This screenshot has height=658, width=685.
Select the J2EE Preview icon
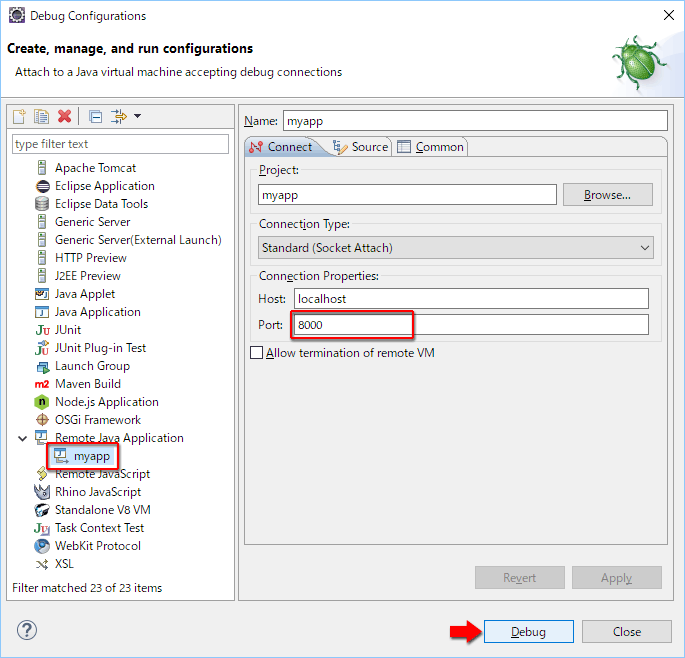(42, 276)
